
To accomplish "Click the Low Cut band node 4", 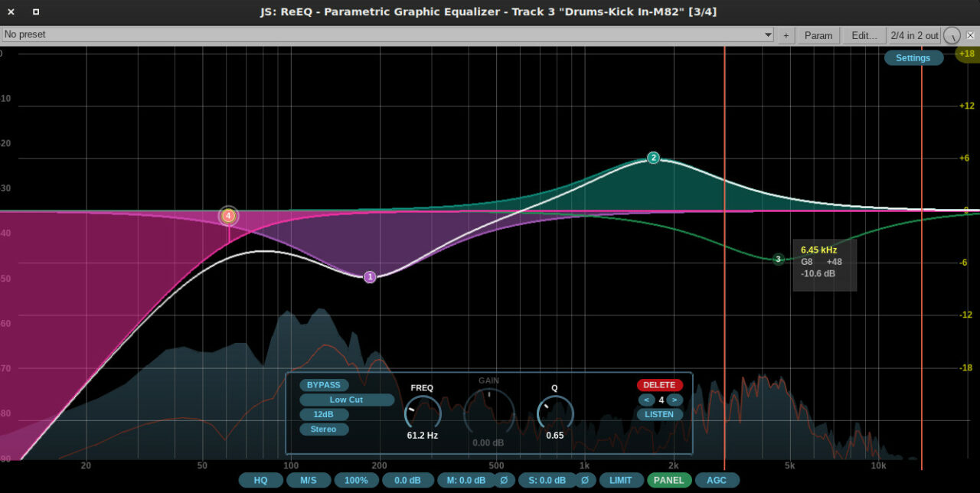I will 228,216.
